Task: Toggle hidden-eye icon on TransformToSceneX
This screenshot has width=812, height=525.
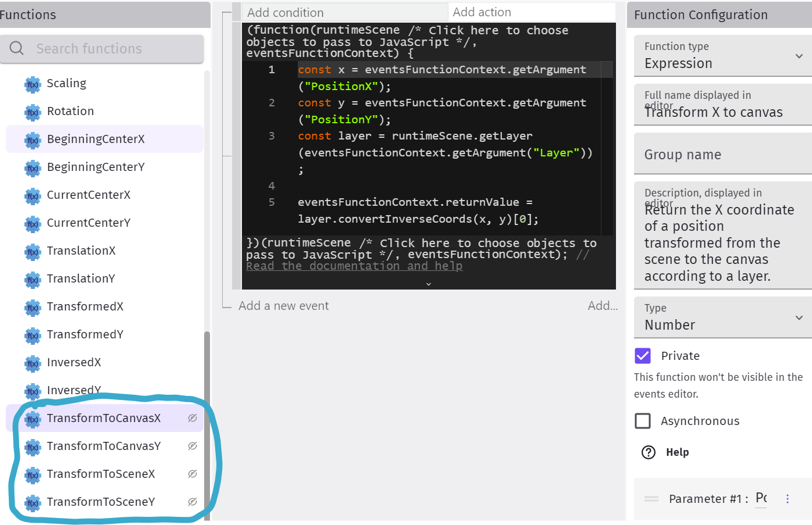Action: pyautogui.click(x=193, y=474)
